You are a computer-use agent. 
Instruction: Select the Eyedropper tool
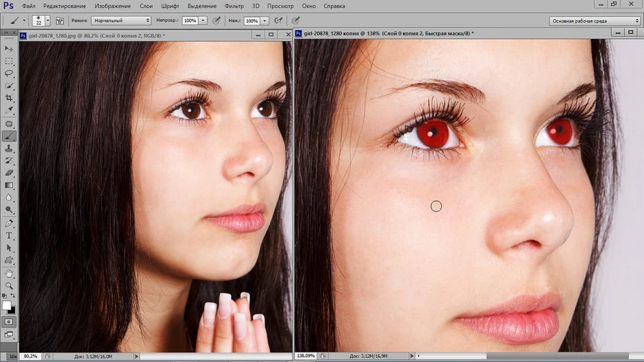(9, 110)
